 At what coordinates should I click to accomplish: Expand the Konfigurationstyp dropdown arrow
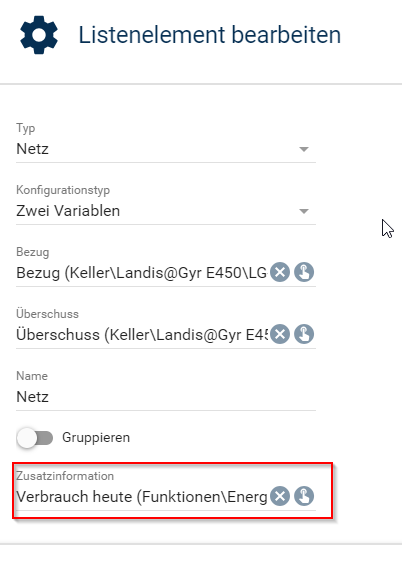[x=304, y=211]
